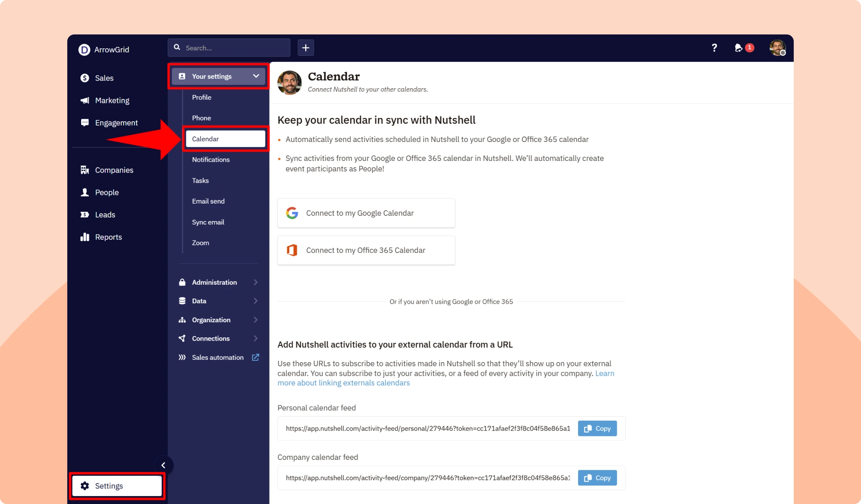Connect to my Google Calendar

pos(366,213)
